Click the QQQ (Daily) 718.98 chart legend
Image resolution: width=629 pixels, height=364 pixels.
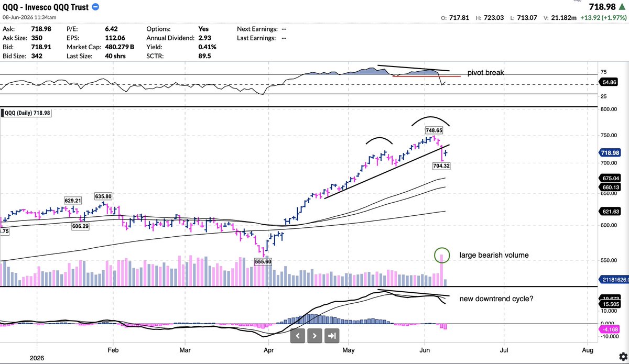coord(27,113)
